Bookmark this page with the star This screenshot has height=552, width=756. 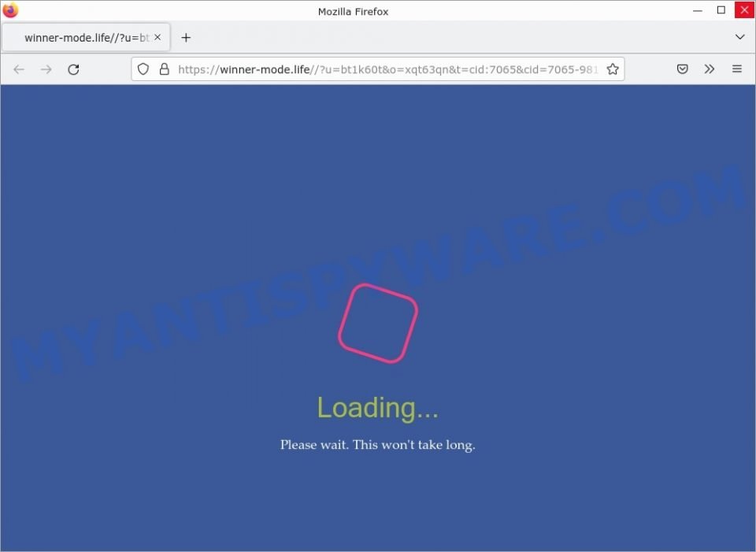pyautogui.click(x=613, y=69)
